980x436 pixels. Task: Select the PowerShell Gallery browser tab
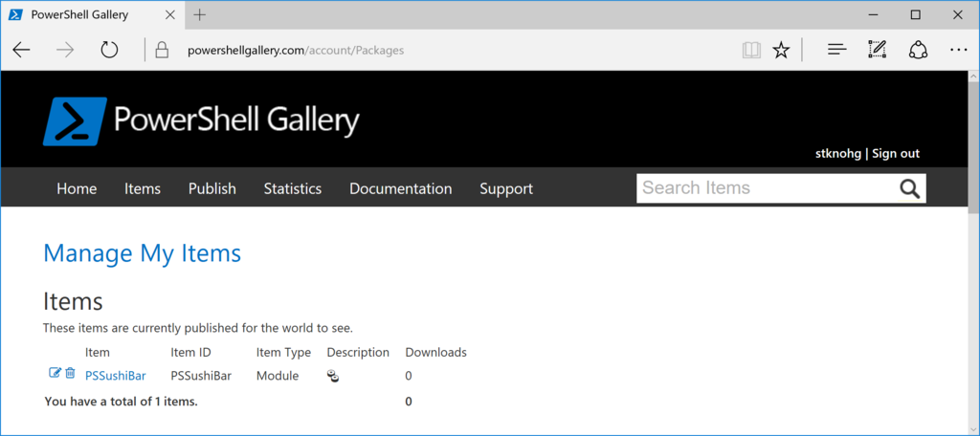pyautogui.click(x=92, y=15)
